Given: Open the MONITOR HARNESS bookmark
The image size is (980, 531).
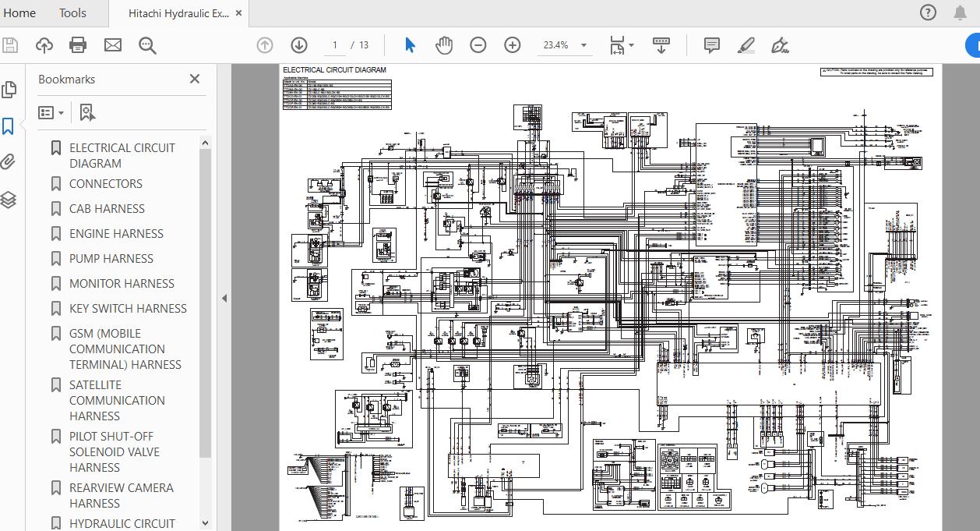Looking at the screenshot, I should coord(122,284).
